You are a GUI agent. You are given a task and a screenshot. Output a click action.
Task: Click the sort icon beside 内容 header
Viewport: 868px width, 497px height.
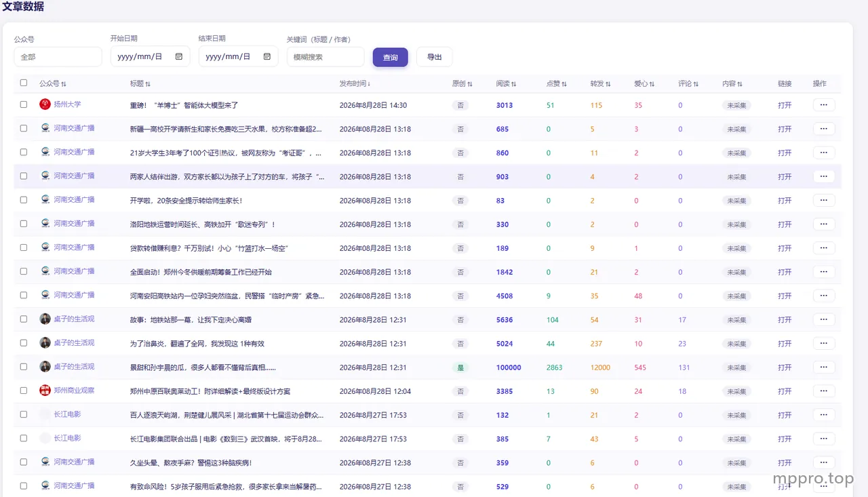click(x=740, y=84)
